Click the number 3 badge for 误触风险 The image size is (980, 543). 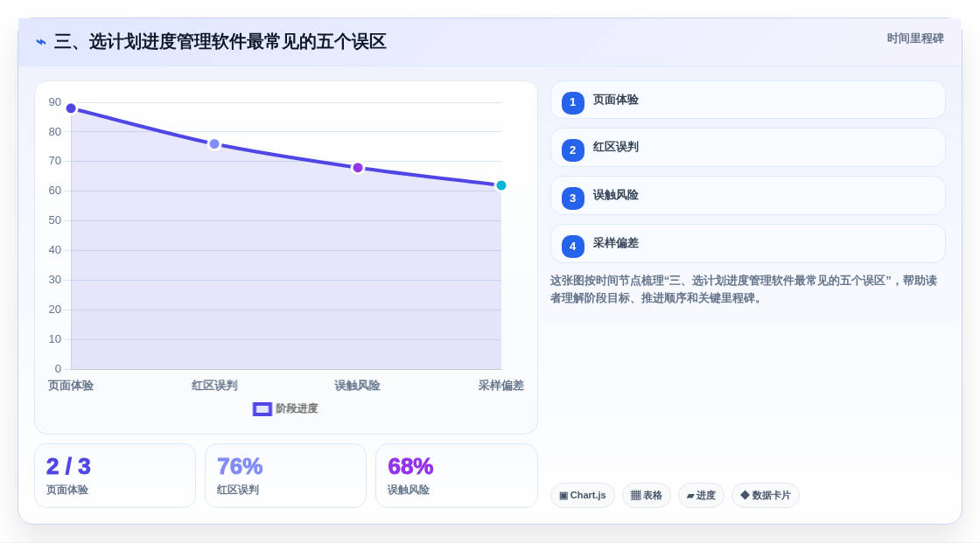coord(572,198)
